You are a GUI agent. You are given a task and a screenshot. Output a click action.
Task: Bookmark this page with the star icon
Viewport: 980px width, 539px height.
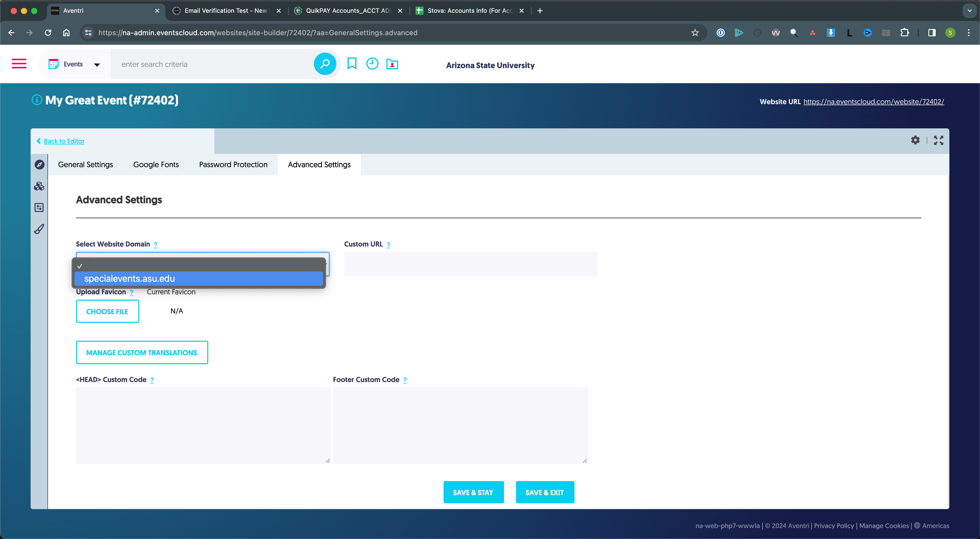pos(695,33)
